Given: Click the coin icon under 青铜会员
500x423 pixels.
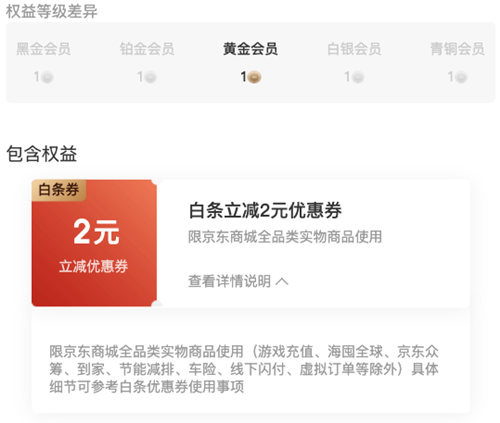Looking at the screenshot, I should point(461,77).
